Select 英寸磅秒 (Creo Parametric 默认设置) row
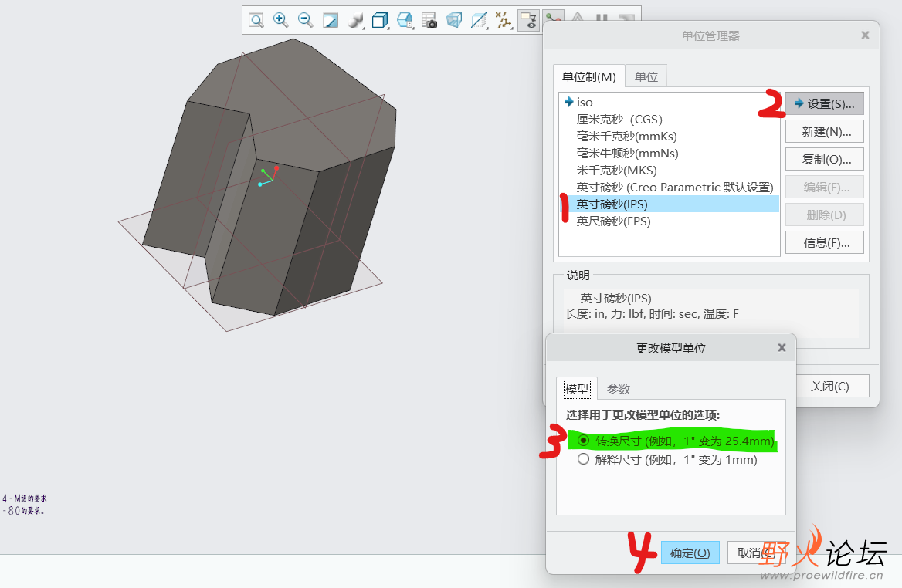Viewport: 902px width, 588px height. (669, 187)
